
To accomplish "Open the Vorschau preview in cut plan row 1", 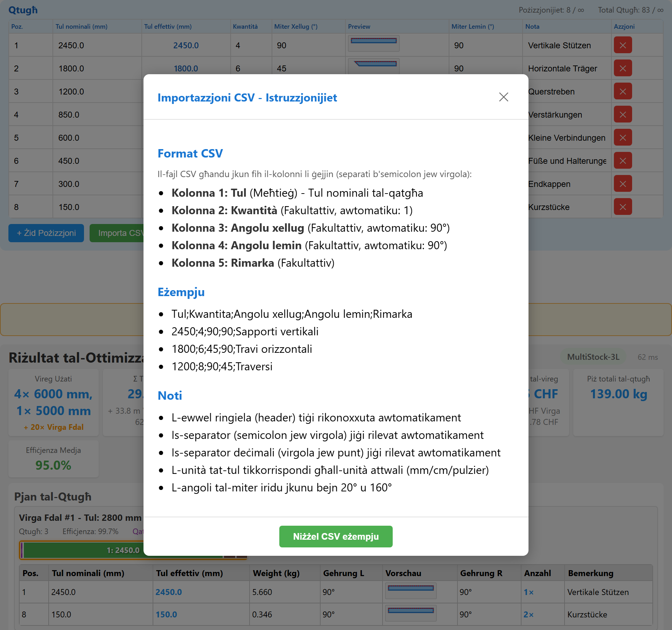I will coord(411,590).
